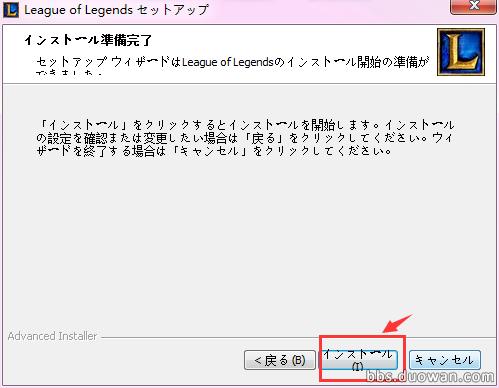Click the Advanced Installer label

tap(52, 336)
